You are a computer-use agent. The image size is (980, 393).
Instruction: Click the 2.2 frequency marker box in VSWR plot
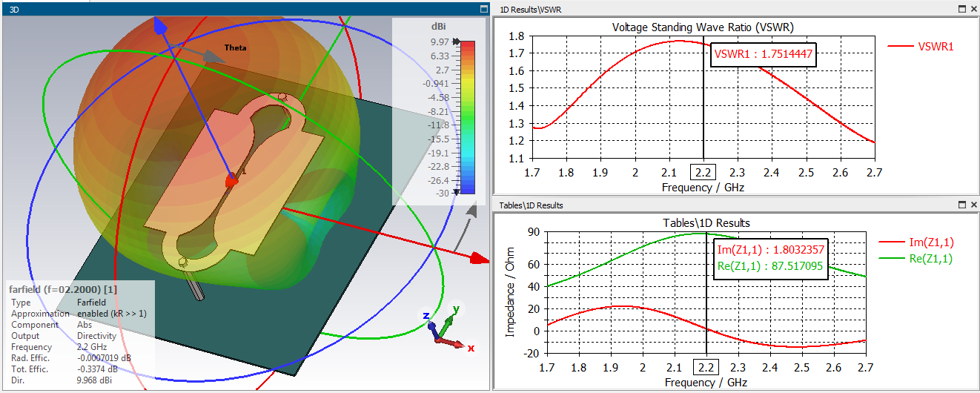pos(703,173)
